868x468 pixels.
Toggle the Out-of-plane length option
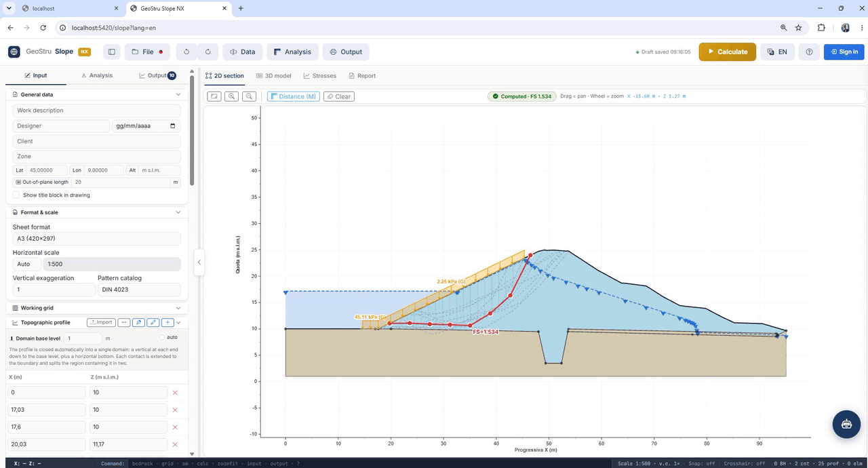[18, 182]
